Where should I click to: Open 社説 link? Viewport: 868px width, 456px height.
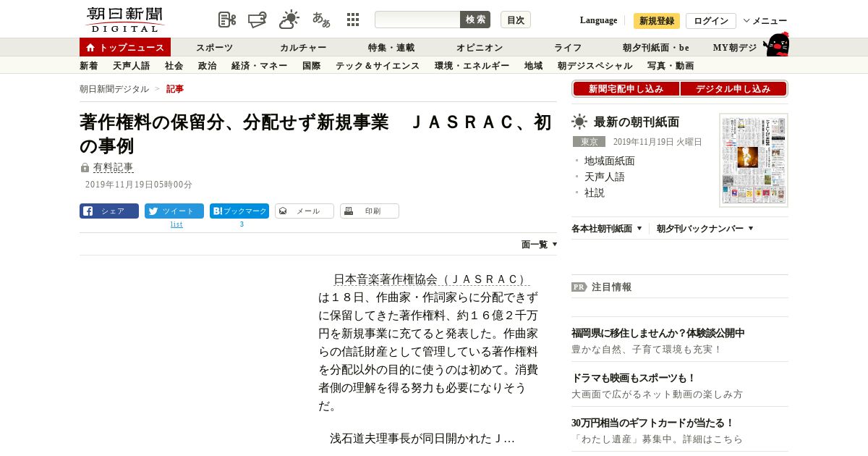point(595,193)
